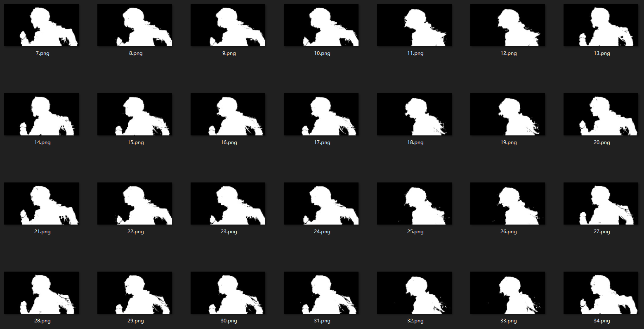The width and height of the screenshot is (644, 329).
Task: Click the file name label 21.png
Action: coord(42,232)
